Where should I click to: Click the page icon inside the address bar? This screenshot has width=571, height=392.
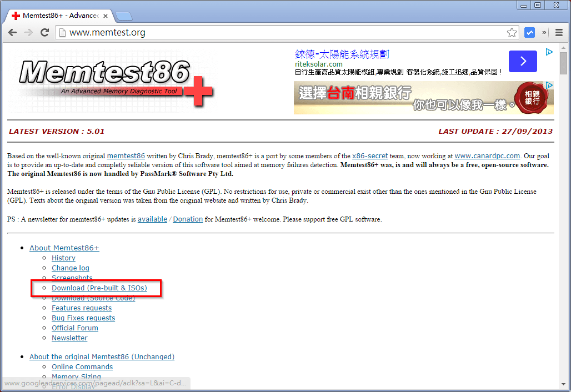point(61,32)
